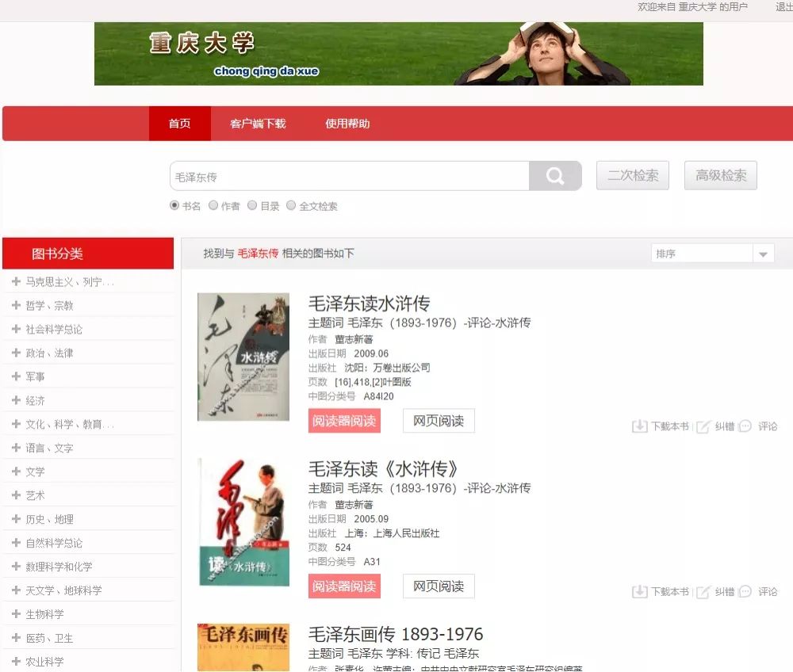793x672 pixels.
Task: Open the 客户端下载 tab
Action: click(x=258, y=124)
